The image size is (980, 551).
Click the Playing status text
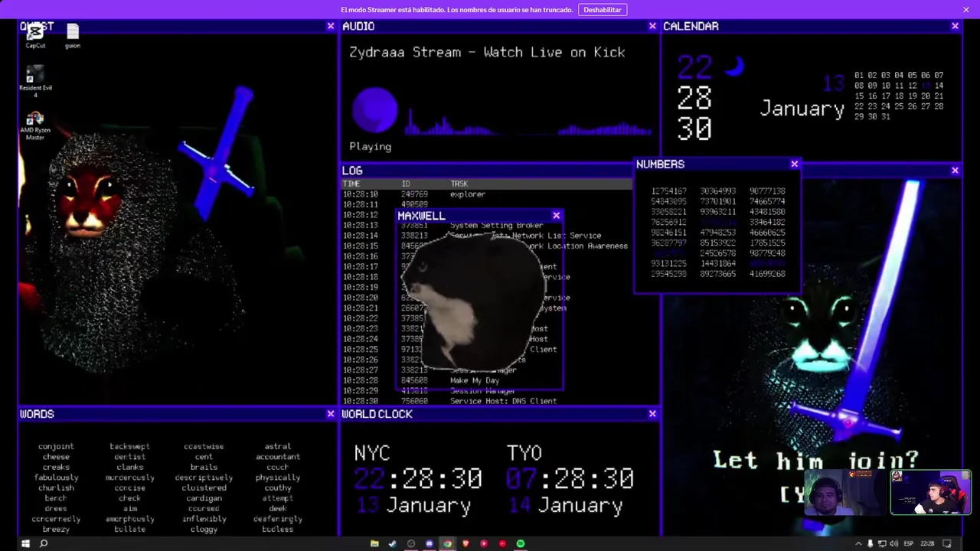370,147
